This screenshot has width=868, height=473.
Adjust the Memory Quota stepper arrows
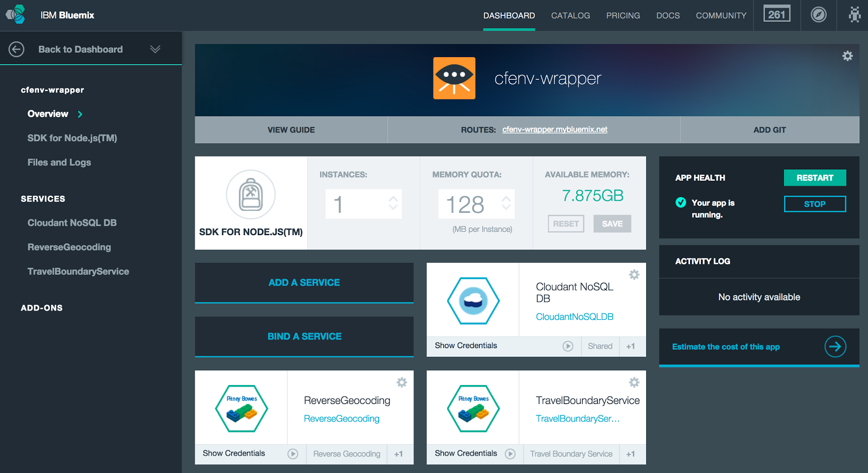[506, 204]
